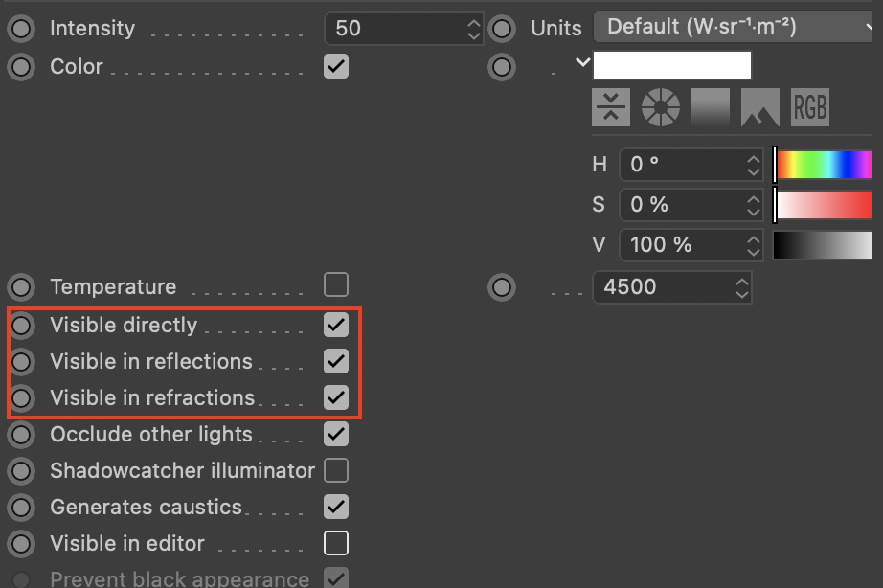Viewport: 883px width, 588px height.
Task: Click the white color swatch
Action: pos(672,66)
